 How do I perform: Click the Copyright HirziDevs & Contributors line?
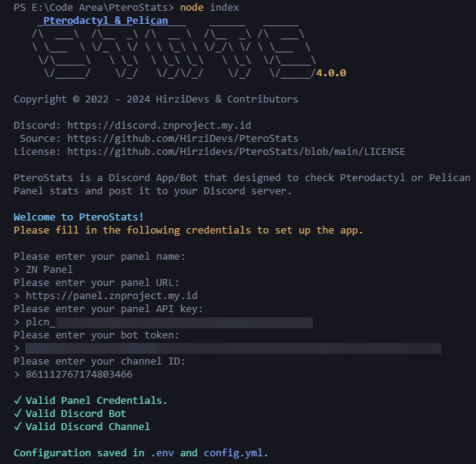[x=156, y=99]
